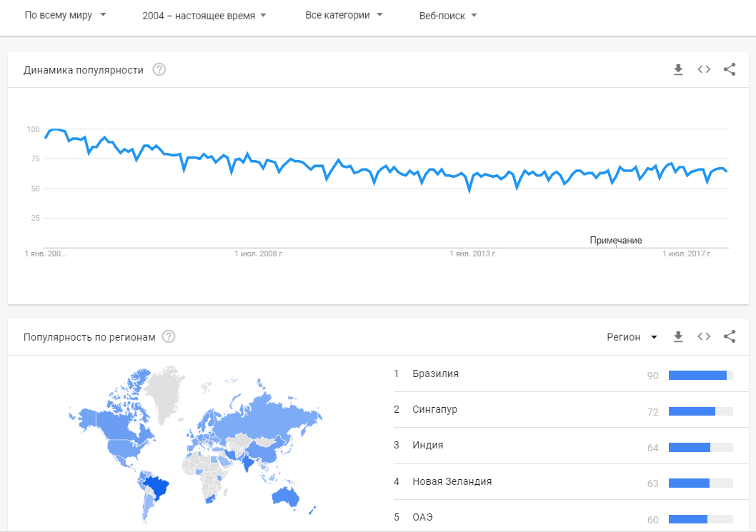Open embed code for popularity chart
This screenshot has height=532, width=756.
click(704, 70)
